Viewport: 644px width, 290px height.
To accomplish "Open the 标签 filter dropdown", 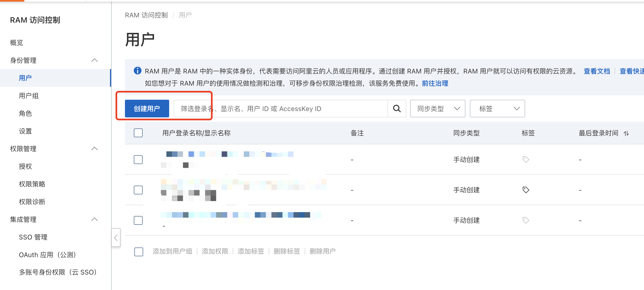I will 497,108.
